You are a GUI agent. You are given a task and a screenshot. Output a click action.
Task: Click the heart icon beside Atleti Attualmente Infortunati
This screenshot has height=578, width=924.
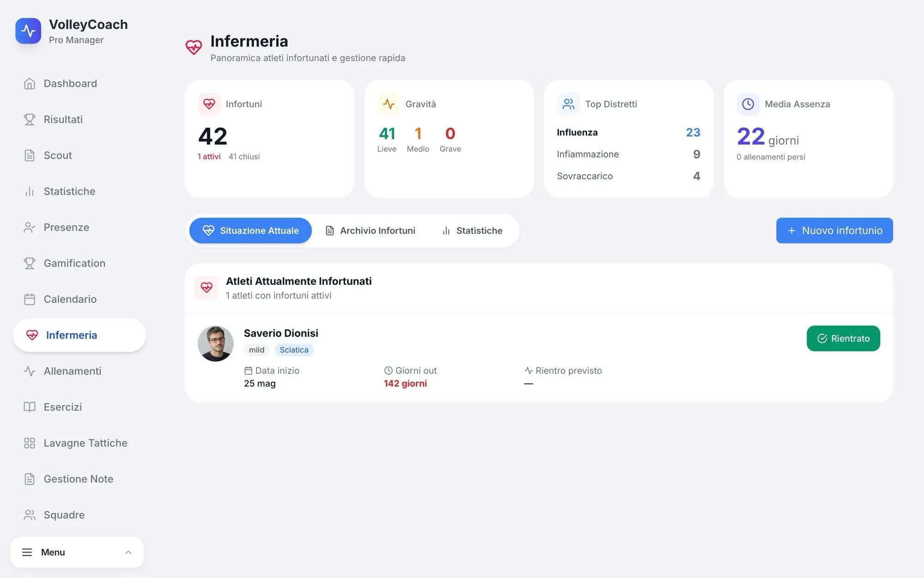click(207, 288)
